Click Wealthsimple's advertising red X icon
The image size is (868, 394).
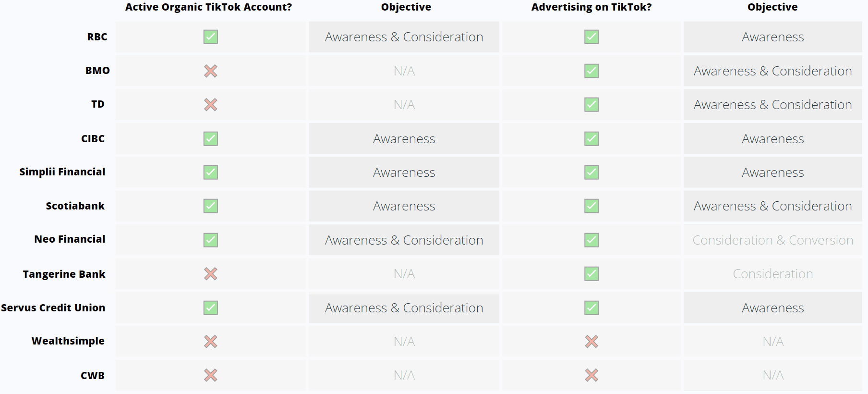(591, 342)
